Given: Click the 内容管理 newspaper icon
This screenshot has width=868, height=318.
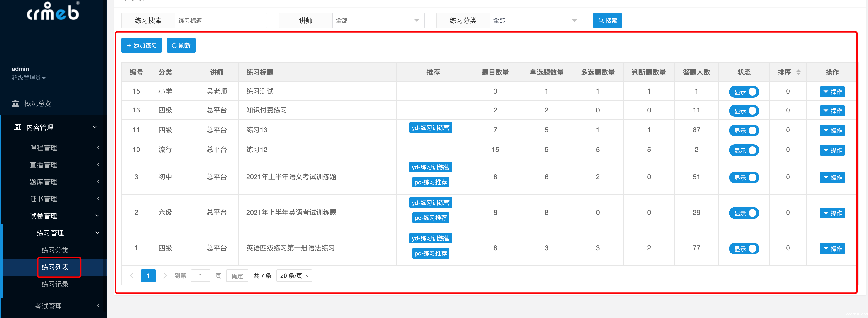Looking at the screenshot, I should tap(18, 127).
